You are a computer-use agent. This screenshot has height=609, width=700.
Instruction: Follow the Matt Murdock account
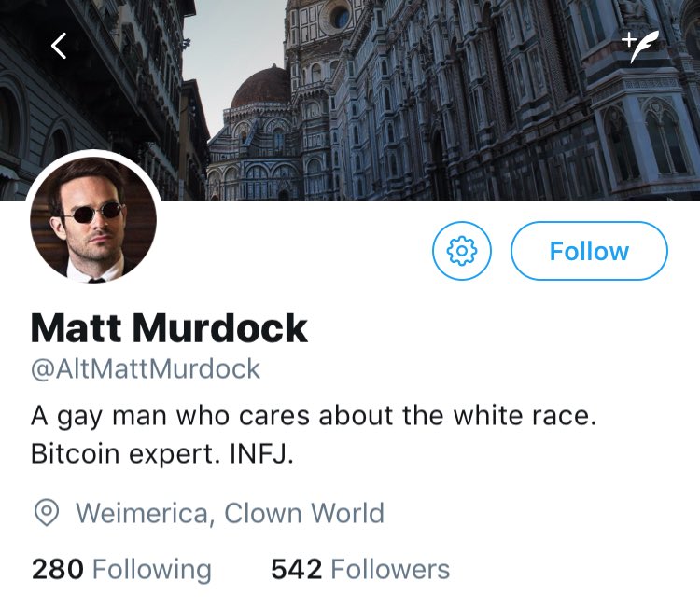589,251
